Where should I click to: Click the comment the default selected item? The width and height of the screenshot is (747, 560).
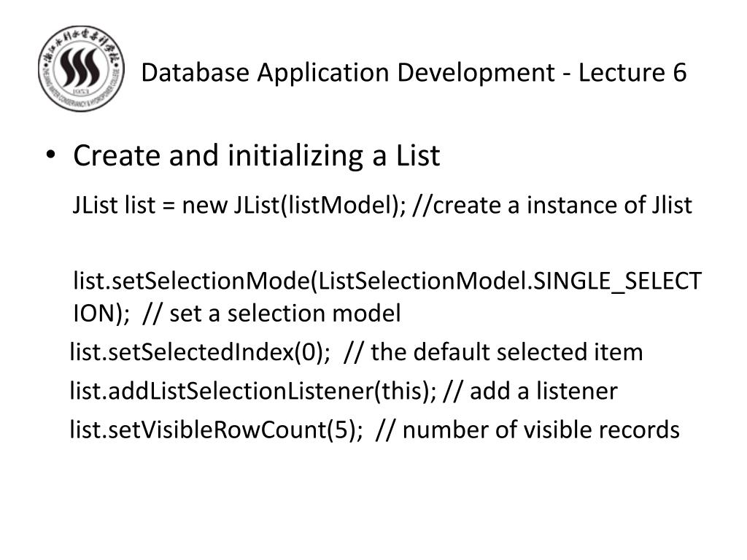pyautogui.click(x=493, y=352)
